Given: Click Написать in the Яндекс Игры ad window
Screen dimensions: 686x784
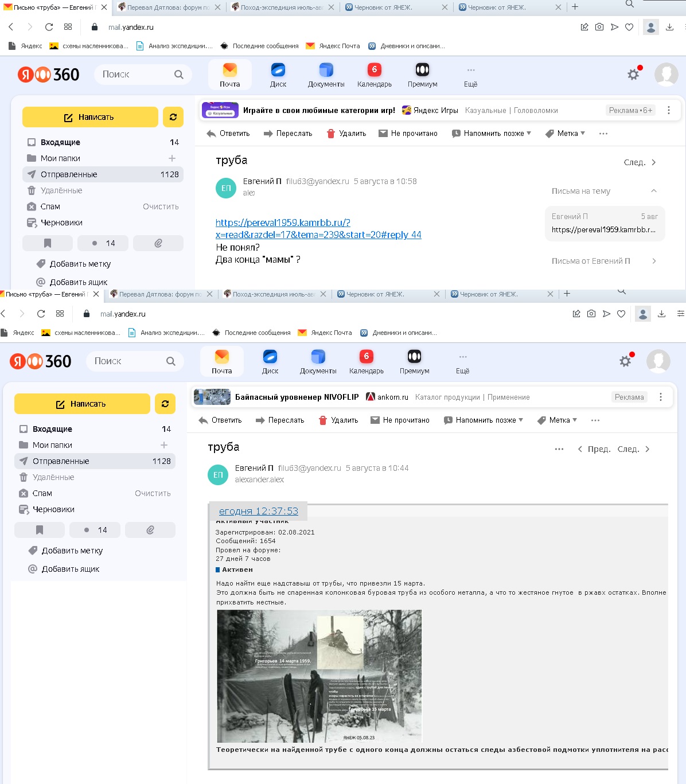Looking at the screenshot, I should pyautogui.click(x=90, y=117).
